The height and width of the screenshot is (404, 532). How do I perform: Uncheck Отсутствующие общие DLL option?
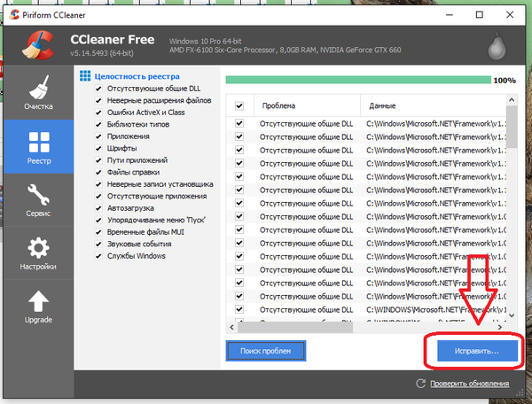coord(98,89)
